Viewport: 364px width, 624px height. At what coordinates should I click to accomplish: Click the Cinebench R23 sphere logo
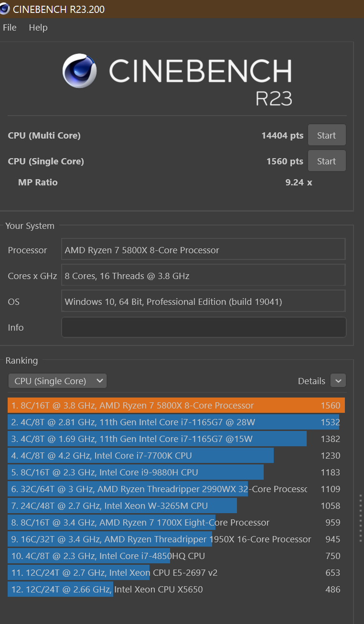point(80,71)
